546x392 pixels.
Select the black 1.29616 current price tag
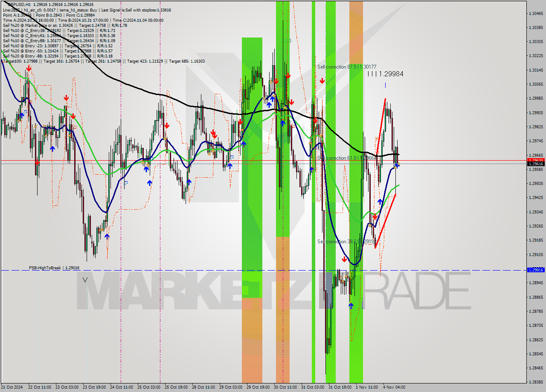[x=536, y=164]
